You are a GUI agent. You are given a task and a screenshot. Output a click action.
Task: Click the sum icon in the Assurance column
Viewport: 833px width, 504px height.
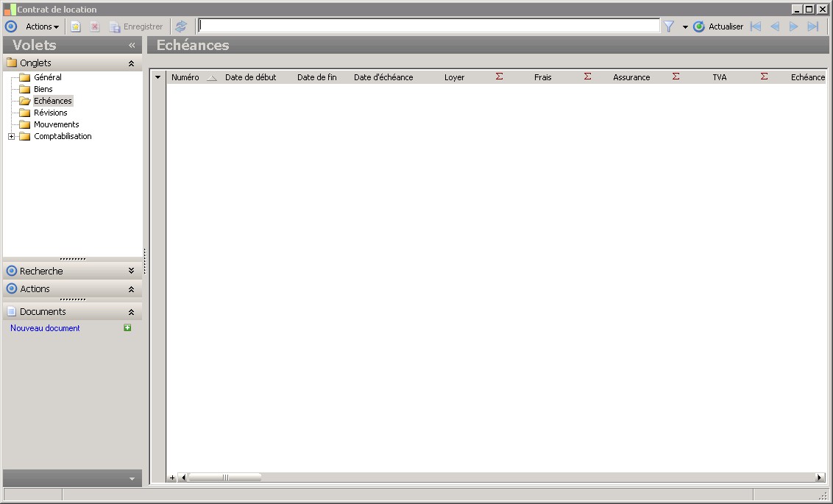[676, 77]
